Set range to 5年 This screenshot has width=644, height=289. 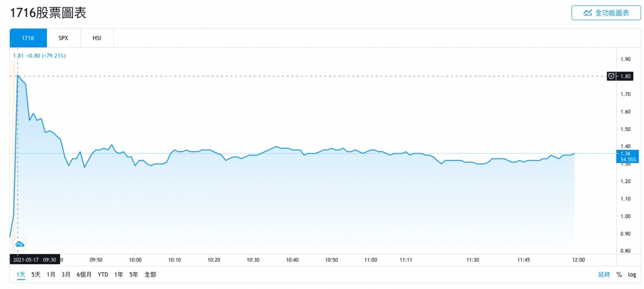tap(134, 274)
